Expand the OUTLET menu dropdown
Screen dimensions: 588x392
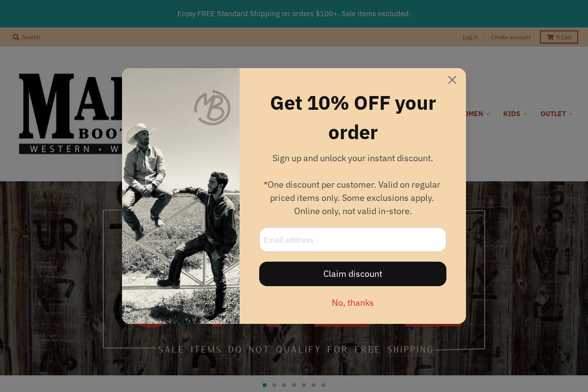click(557, 114)
